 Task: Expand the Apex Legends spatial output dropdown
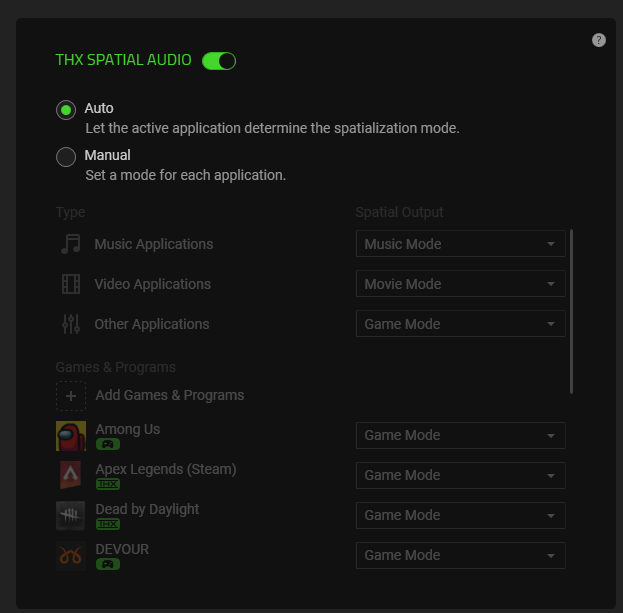coord(460,475)
